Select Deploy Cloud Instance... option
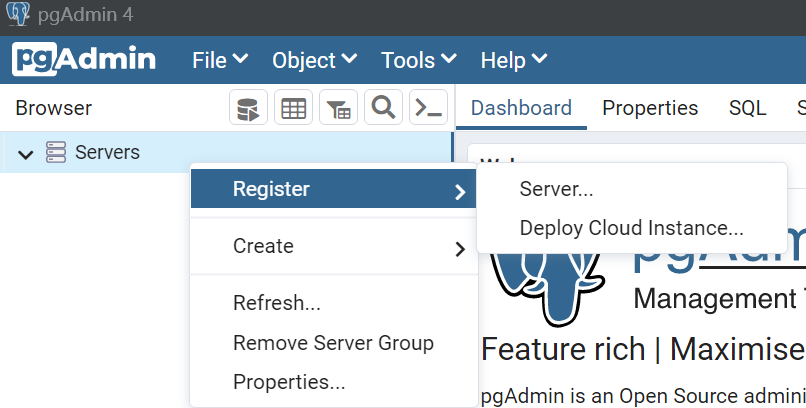 (x=631, y=228)
